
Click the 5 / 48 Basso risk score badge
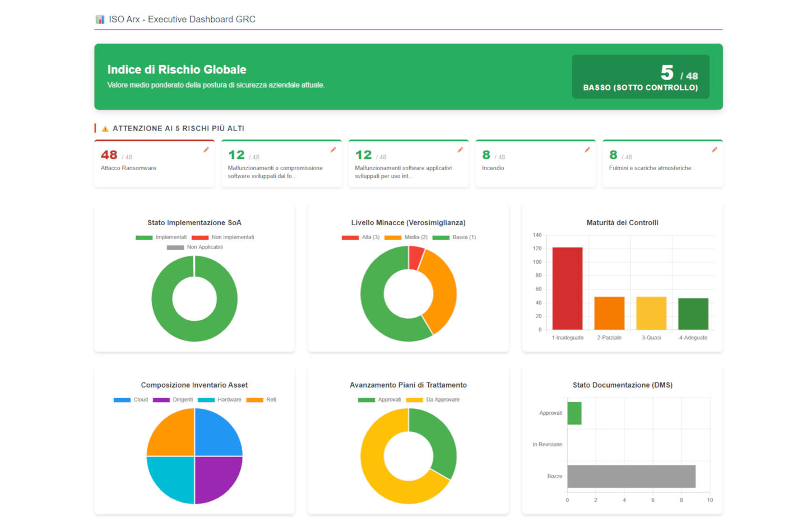click(x=641, y=77)
